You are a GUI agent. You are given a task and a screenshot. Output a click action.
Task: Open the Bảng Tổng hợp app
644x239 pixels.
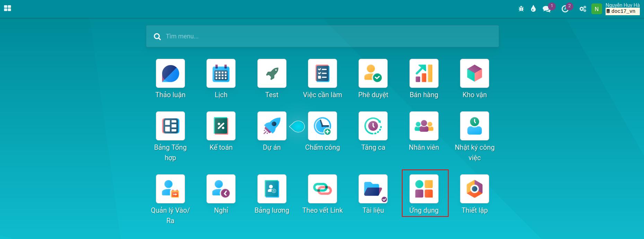pos(170,126)
